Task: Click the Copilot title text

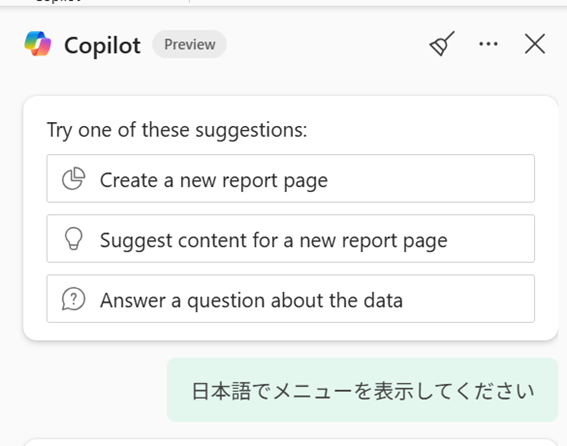Action: [x=102, y=45]
